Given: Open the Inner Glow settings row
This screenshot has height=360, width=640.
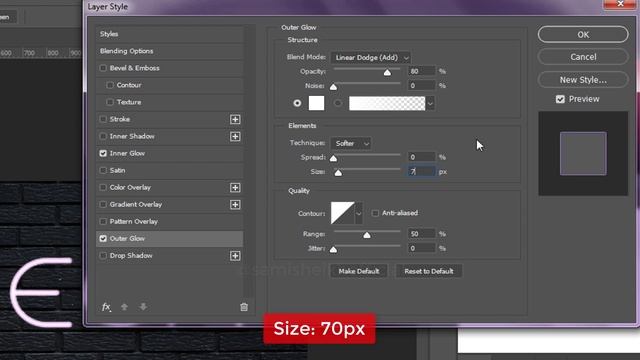Looking at the screenshot, I should pos(169,153).
